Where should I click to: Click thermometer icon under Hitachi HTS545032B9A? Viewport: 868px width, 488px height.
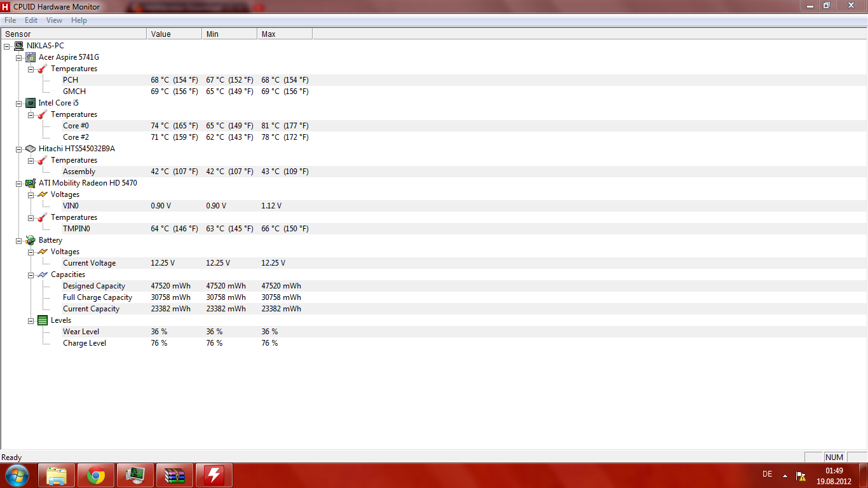[x=43, y=160]
